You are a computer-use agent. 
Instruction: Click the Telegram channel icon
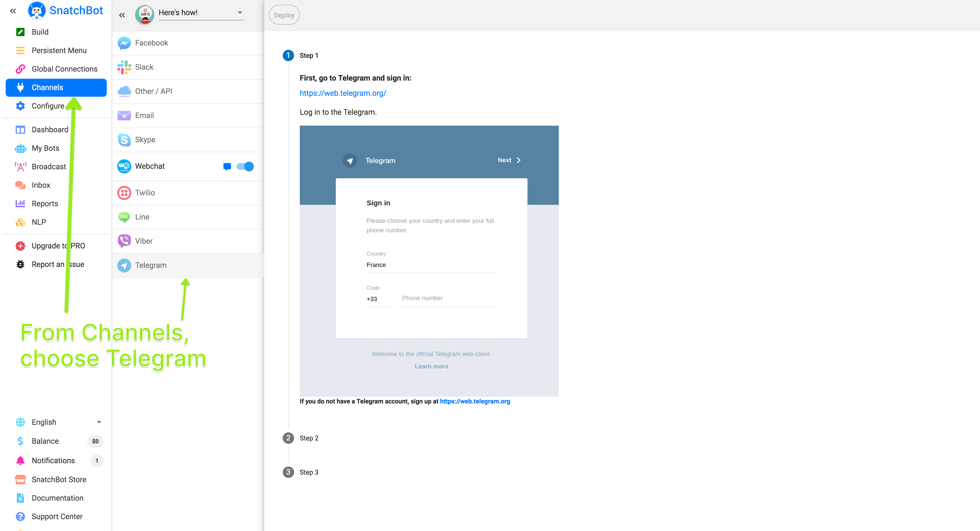click(x=124, y=265)
